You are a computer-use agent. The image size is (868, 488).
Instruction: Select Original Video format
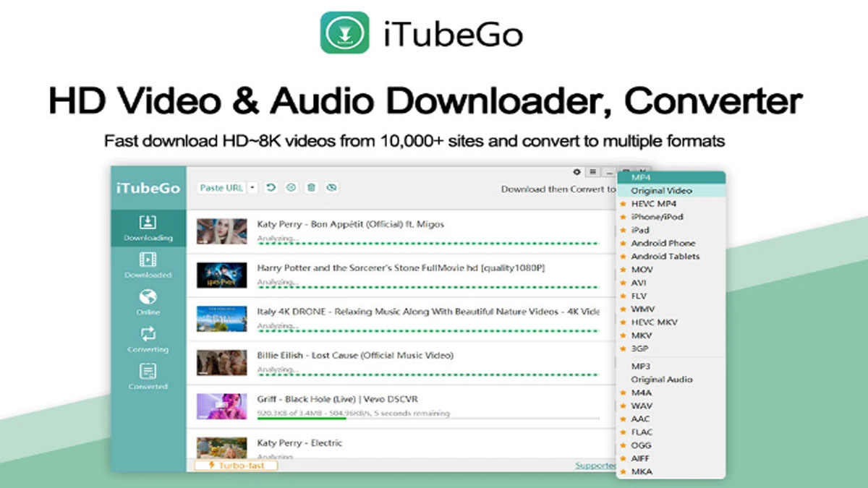[x=671, y=190]
